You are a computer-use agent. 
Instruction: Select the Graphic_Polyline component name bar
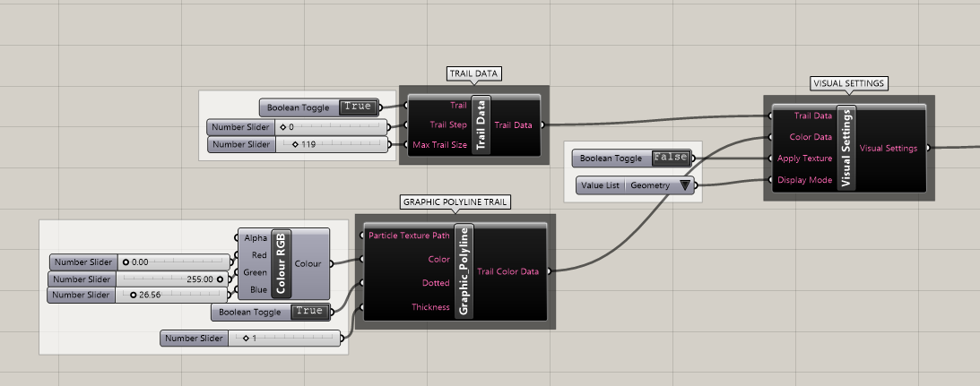(464, 271)
